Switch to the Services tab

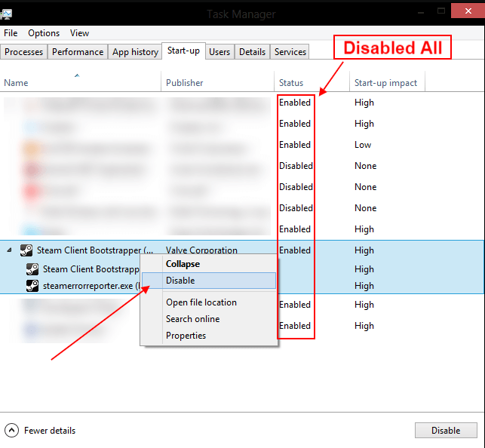tap(290, 51)
